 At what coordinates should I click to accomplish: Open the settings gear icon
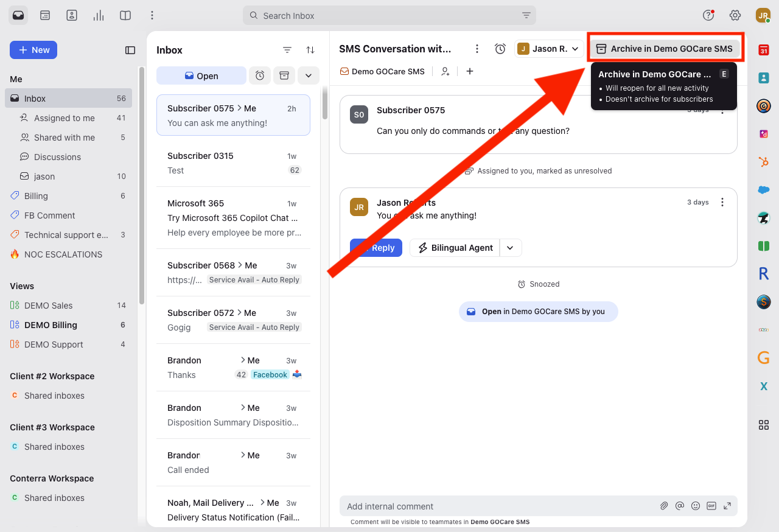[735, 15]
